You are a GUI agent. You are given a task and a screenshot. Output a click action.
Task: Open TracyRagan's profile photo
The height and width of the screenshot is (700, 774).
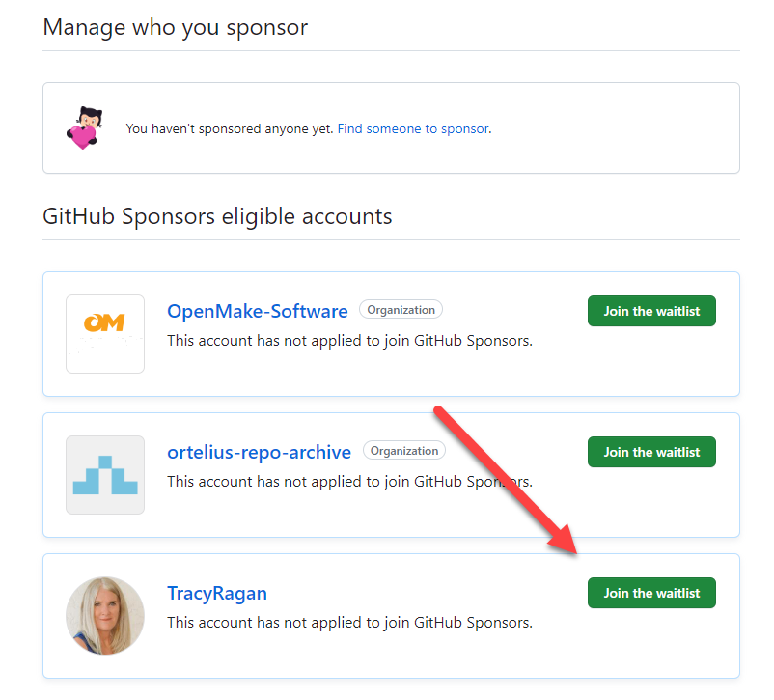[x=105, y=616]
